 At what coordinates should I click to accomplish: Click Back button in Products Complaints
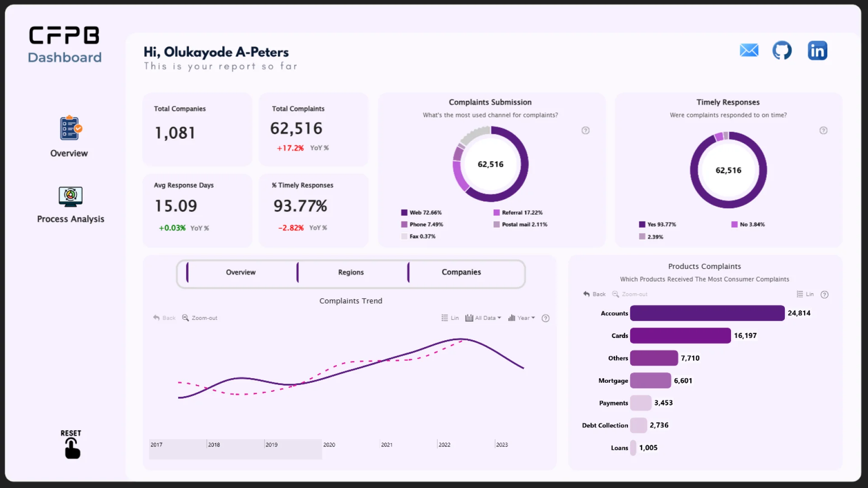tap(594, 294)
